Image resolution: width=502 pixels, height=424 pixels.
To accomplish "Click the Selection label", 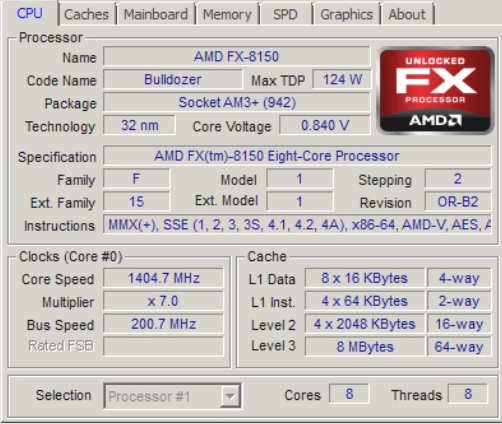I will coord(63,395).
